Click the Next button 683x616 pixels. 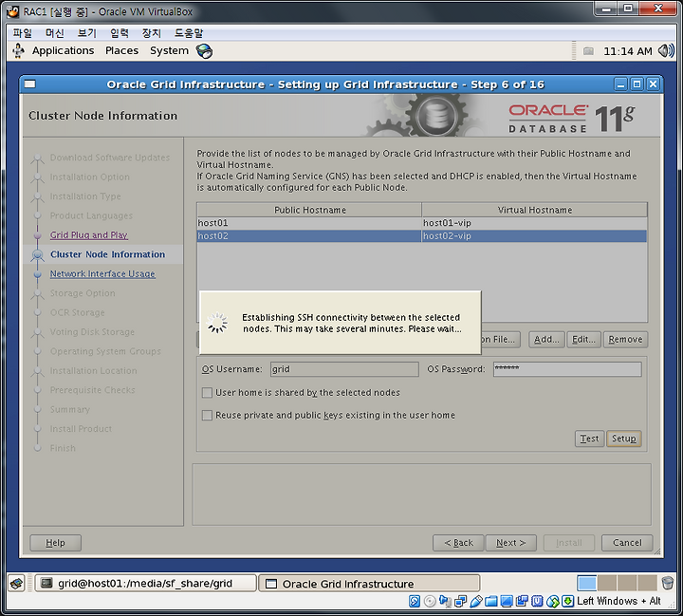point(510,543)
